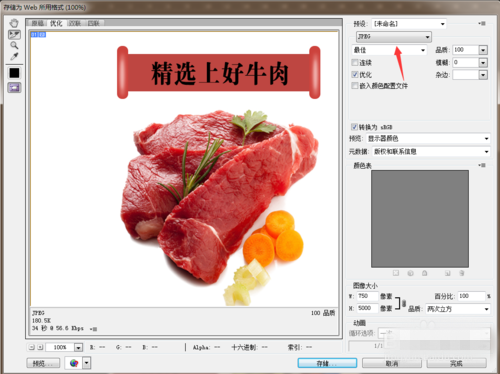Click the 完成 done button
The image size is (500, 374).
(456, 363)
